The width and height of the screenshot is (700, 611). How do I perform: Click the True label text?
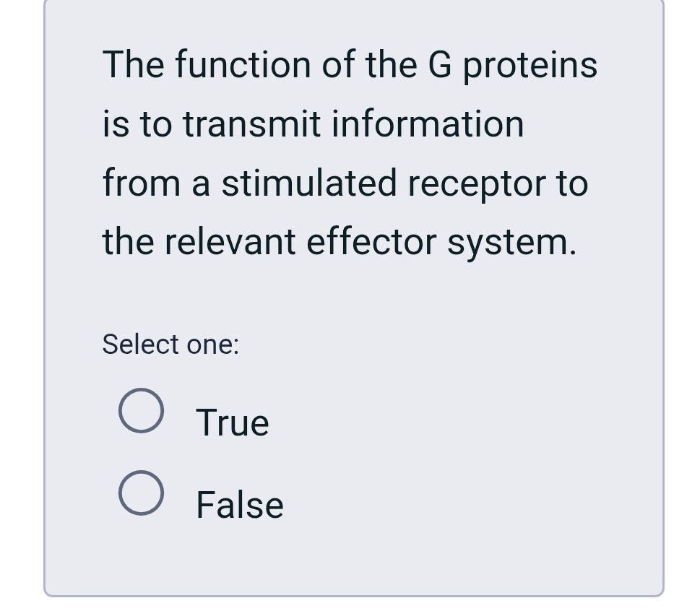231,422
